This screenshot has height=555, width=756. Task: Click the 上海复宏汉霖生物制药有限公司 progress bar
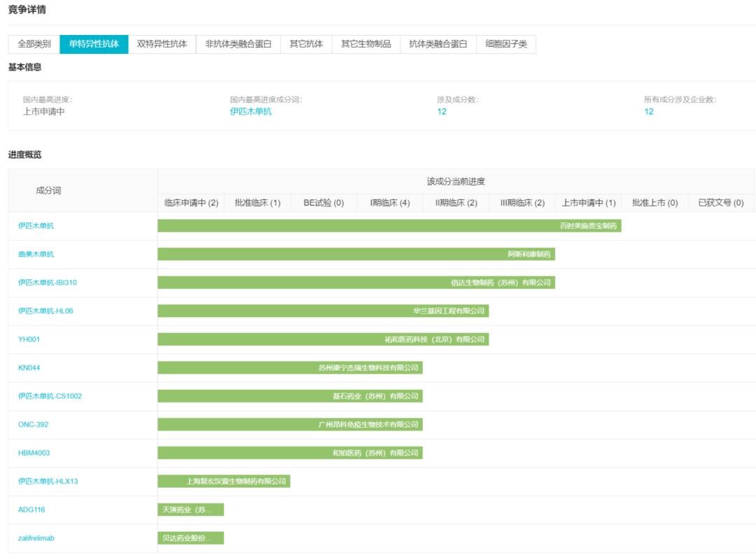pos(224,482)
